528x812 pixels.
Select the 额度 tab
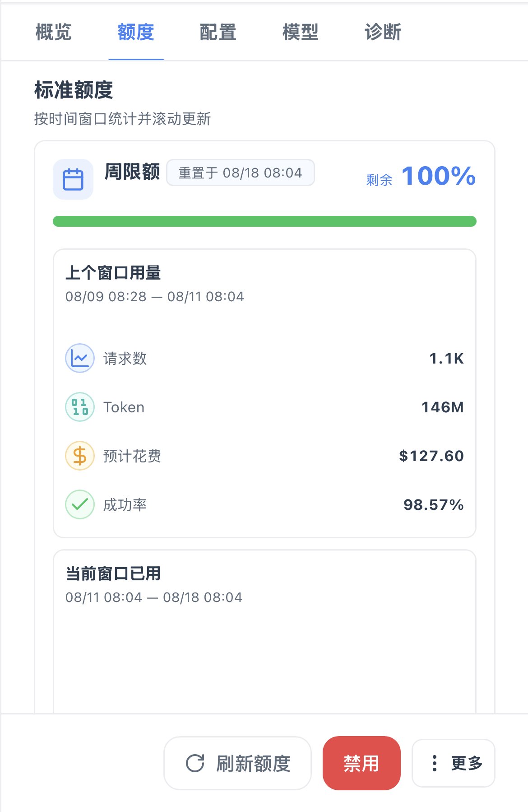click(x=136, y=32)
